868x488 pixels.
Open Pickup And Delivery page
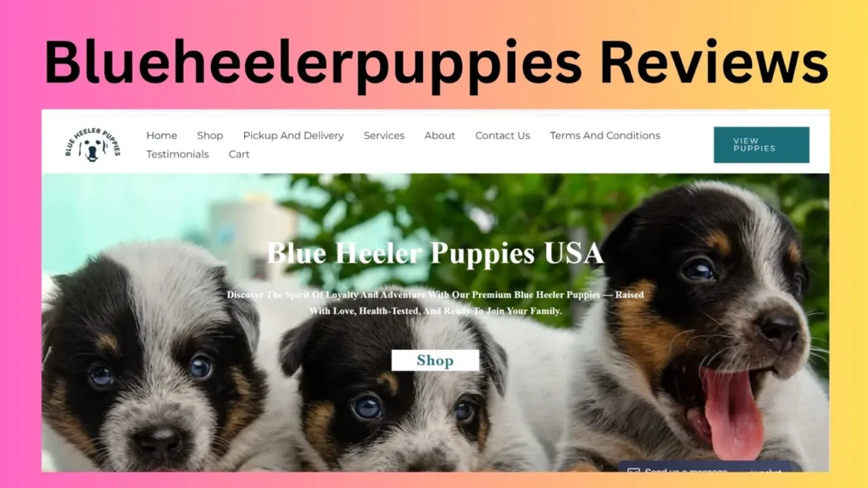(293, 136)
